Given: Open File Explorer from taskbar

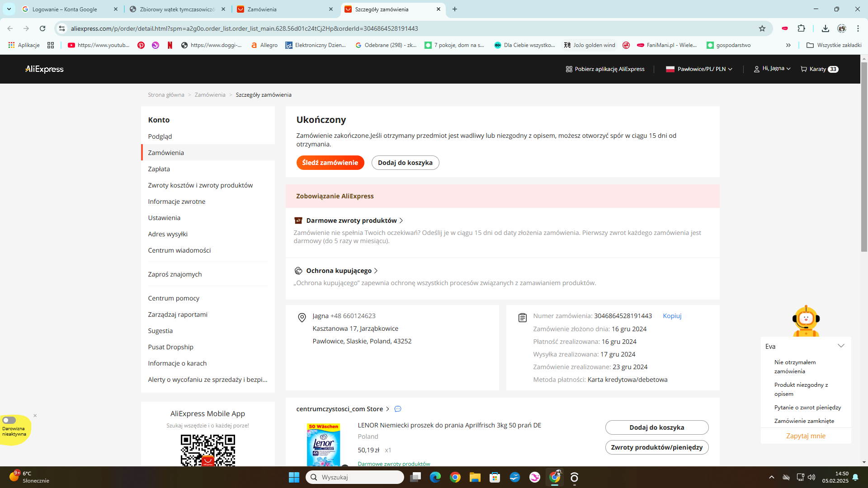Looking at the screenshot, I should pyautogui.click(x=475, y=477).
